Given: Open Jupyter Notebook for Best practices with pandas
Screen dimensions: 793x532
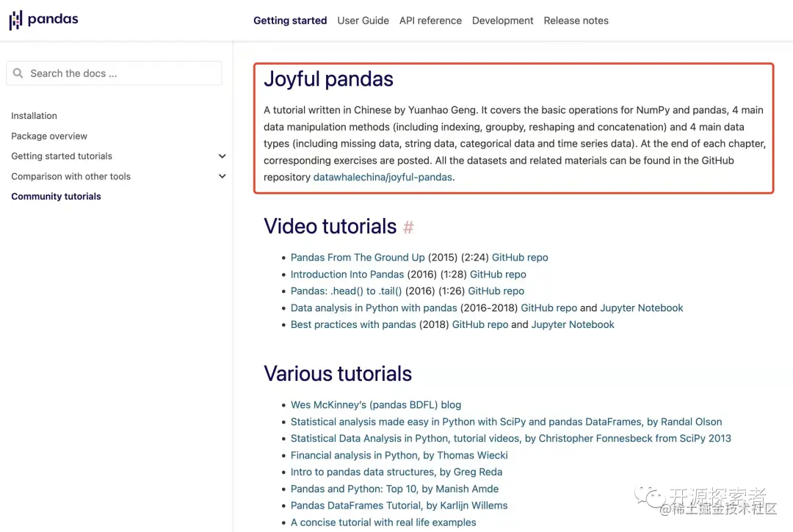Looking at the screenshot, I should [x=573, y=324].
